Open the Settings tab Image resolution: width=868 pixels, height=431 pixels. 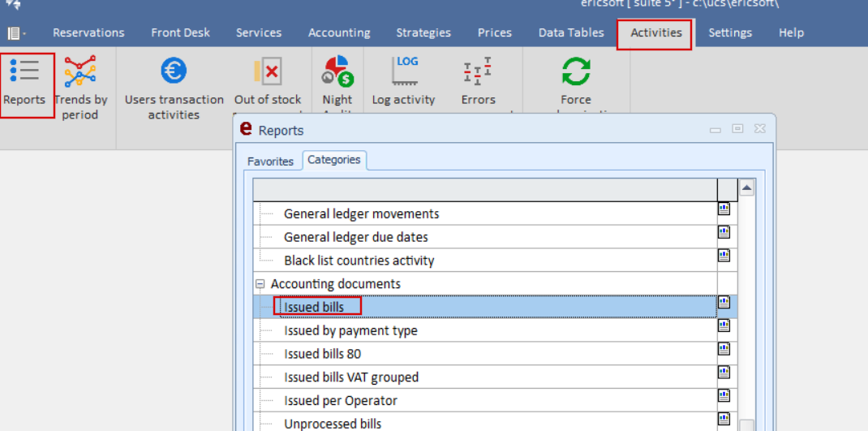click(x=730, y=32)
